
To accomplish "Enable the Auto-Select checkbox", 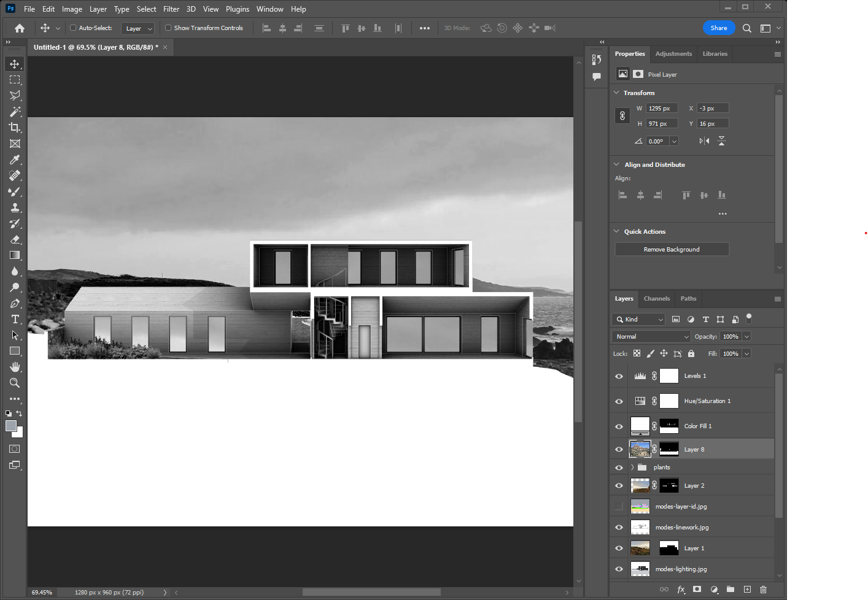I will [73, 28].
